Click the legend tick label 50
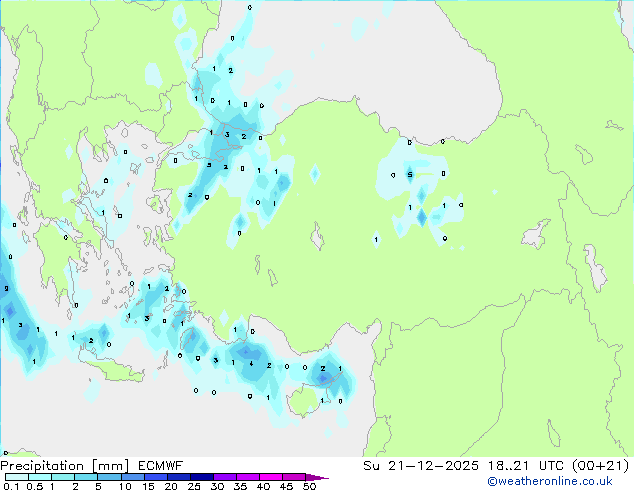The image size is (634, 490). pyautogui.click(x=309, y=486)
